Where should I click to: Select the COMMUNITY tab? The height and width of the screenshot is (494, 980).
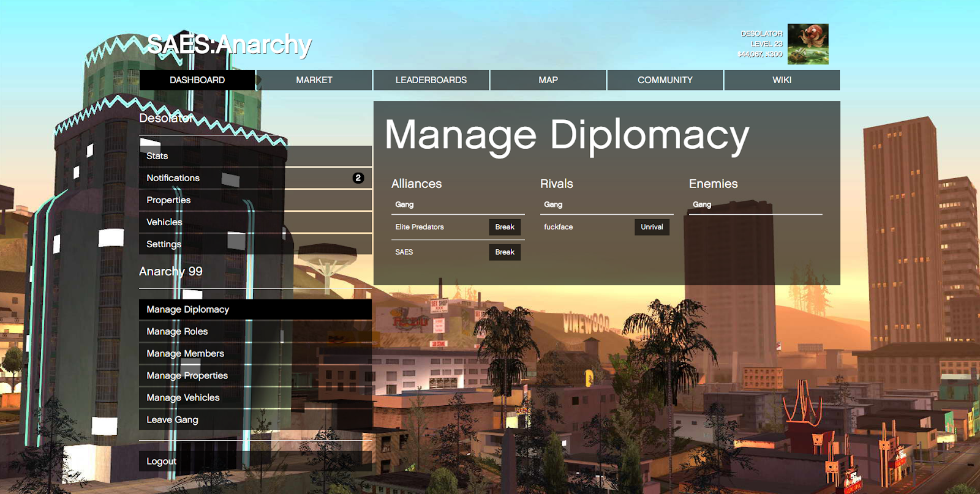[665, 80]
